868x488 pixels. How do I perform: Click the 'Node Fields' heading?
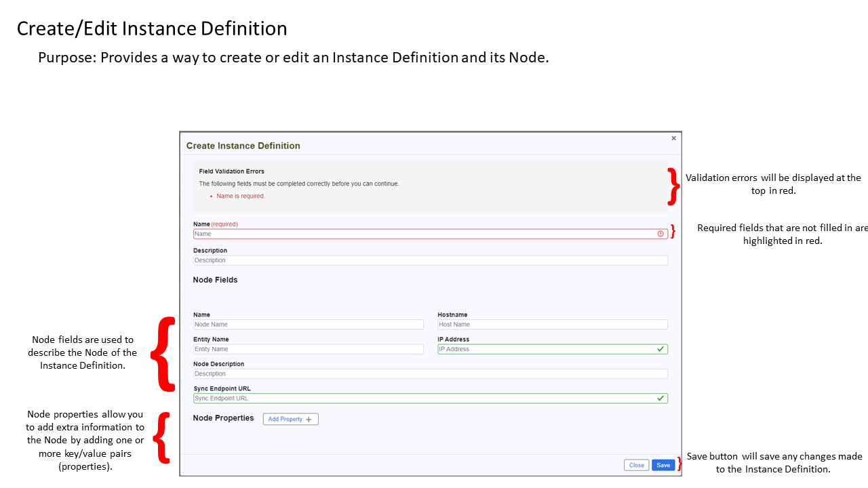pyautogui.click(x=215, y=280)
